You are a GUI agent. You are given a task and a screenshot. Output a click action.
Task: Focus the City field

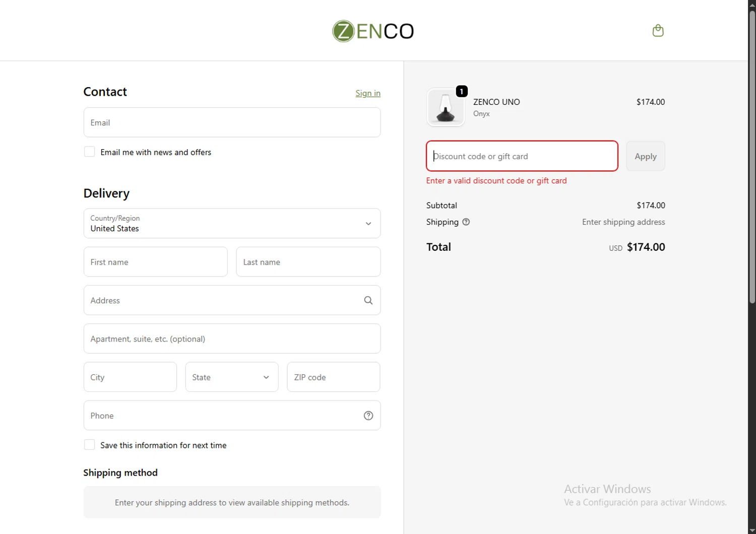click(130, 377)
